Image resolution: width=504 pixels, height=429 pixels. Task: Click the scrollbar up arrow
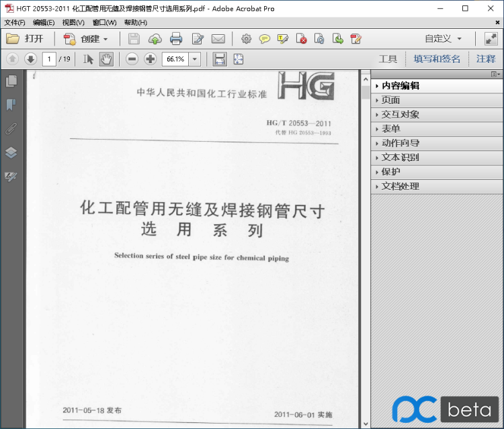pos(366,79)
